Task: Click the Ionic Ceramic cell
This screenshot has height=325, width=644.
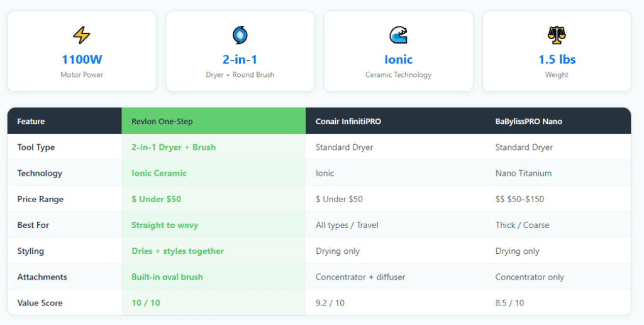Action: 214,173
